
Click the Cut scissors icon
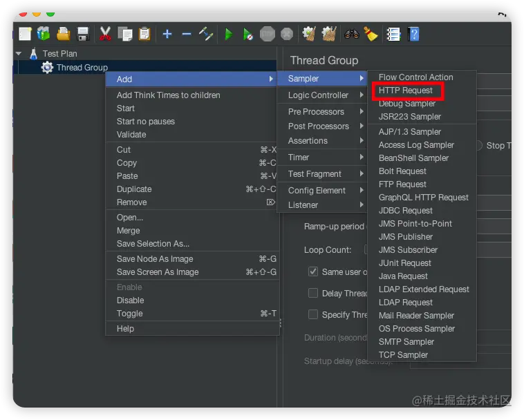click(x=105, y=34)
